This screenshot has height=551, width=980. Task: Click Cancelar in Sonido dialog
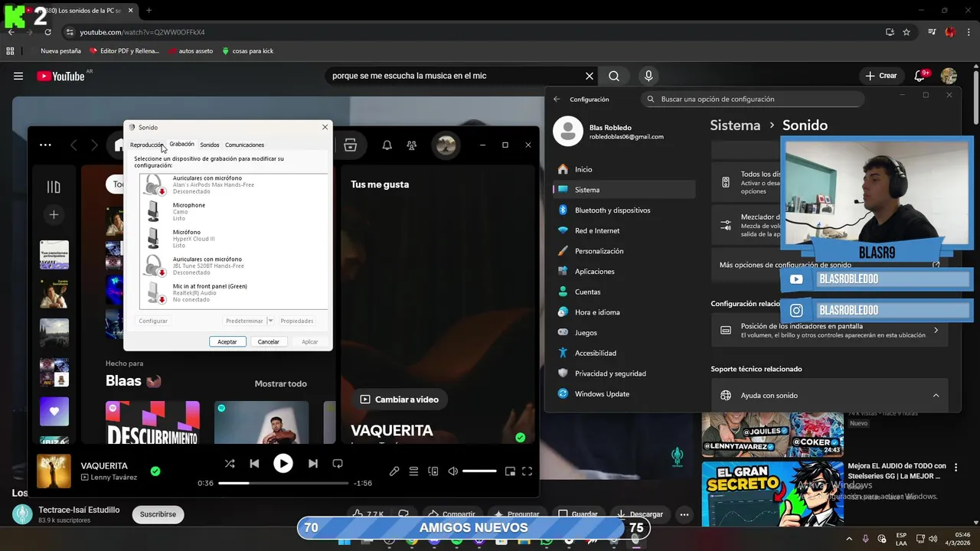tap(269, 341)
